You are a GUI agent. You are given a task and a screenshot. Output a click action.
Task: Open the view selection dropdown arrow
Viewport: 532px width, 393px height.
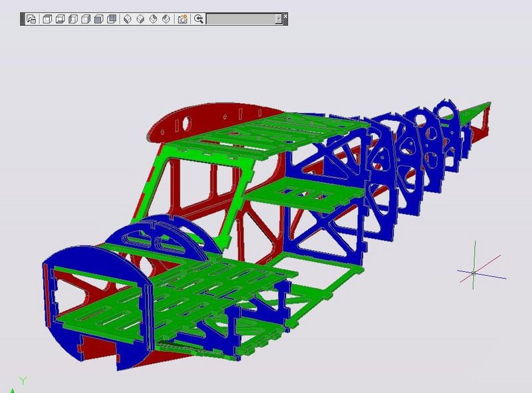[279, 19]
